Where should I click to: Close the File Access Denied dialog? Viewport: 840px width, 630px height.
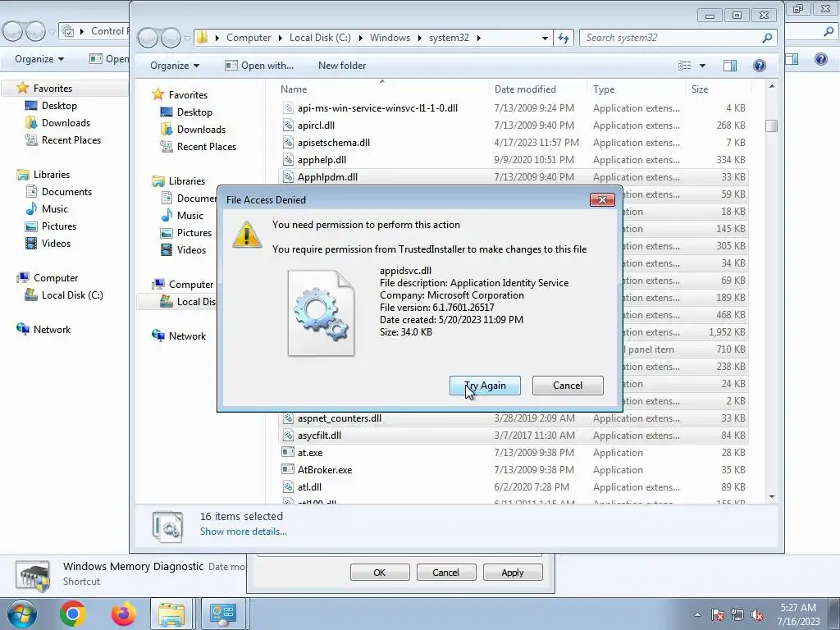[602, 200]
